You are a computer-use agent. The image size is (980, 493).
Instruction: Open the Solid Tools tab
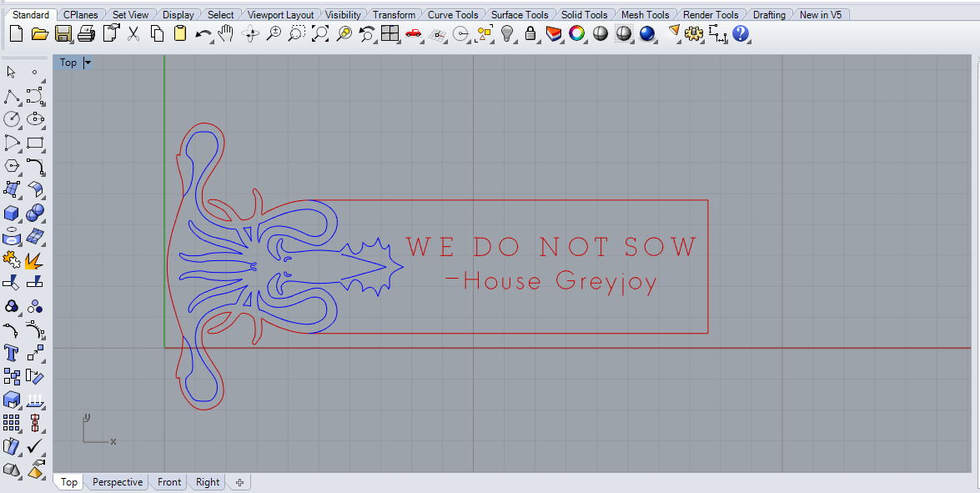pyautogui.click(x=585, y=15)
